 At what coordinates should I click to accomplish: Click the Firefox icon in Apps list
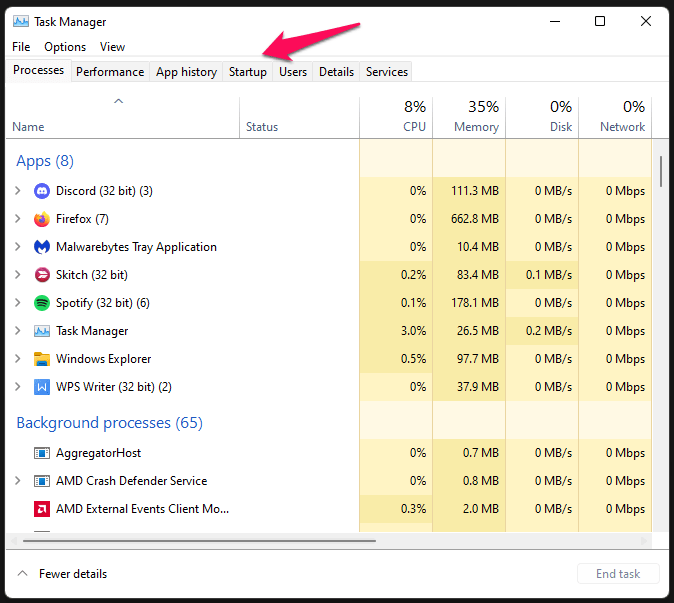[x=42, y=219]
